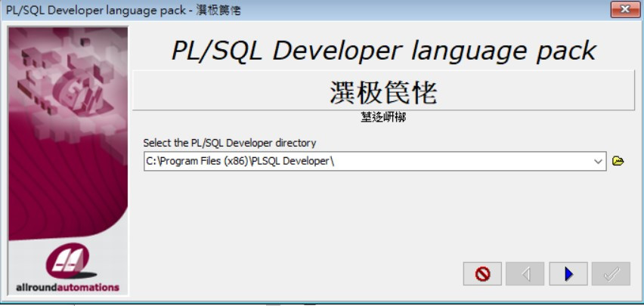The width and height of the screenshot is (644, 306).
Task: Browse for folder with yellow folder icon
Action: (x=618, y=161)
